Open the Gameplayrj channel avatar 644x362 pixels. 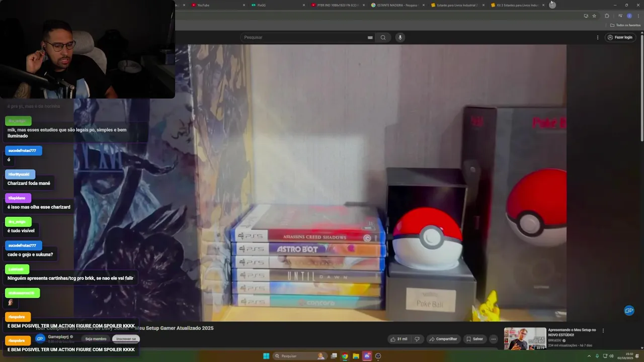pyautogui.click(x=40, y=338)
